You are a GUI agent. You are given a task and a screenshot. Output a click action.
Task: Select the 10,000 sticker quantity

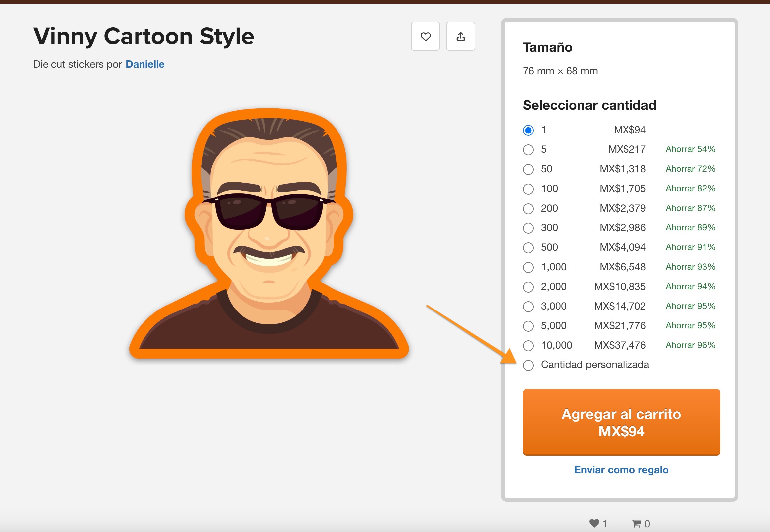click(528, 346)
